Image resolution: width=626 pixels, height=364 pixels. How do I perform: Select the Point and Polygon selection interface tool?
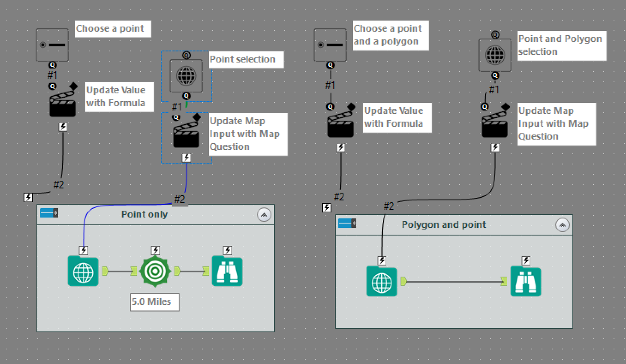(495, 55)
